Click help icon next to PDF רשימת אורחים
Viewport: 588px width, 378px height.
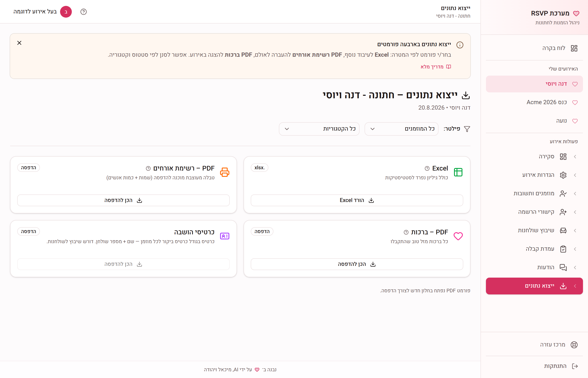point(148,168)
